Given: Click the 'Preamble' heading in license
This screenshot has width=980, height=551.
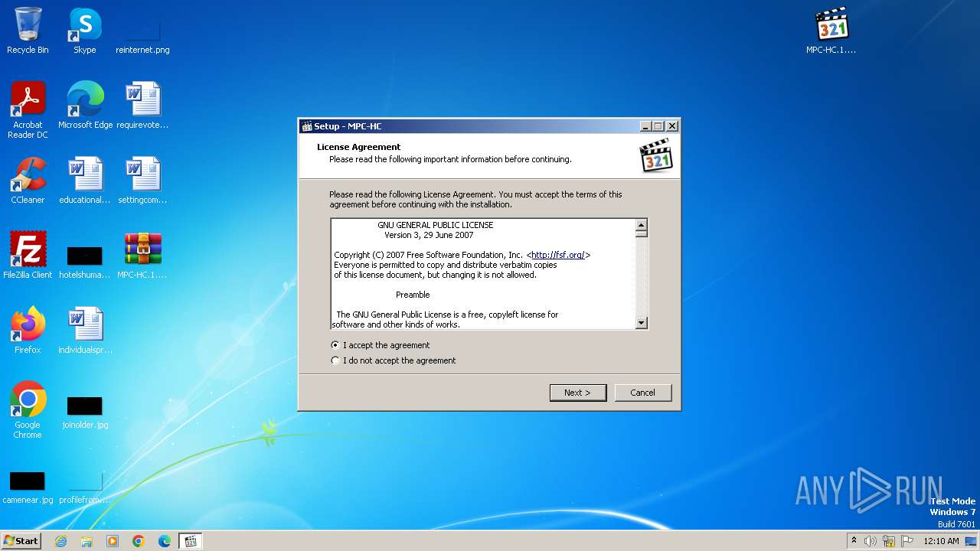Looking at the screenshot, I should pos(413,295).
